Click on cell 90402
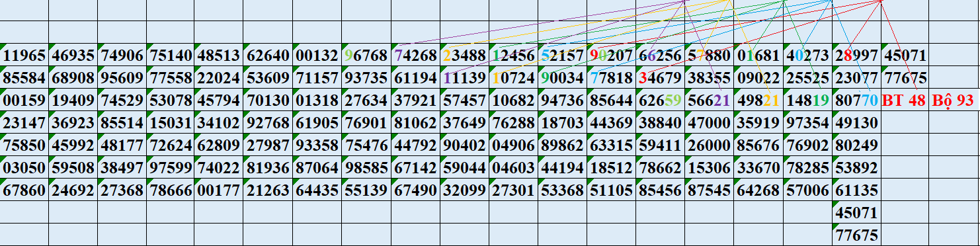980x246 pixels. (x=464, y=145)
